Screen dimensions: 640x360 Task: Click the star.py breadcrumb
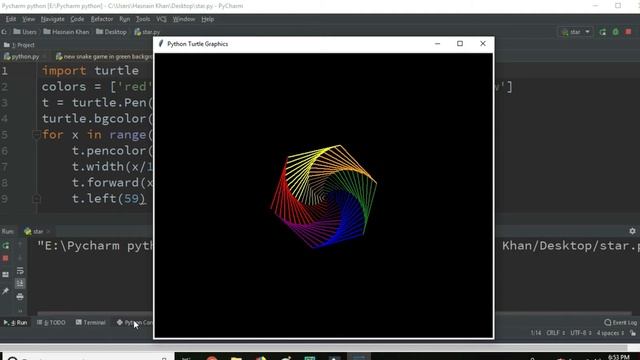pos(147,32)
